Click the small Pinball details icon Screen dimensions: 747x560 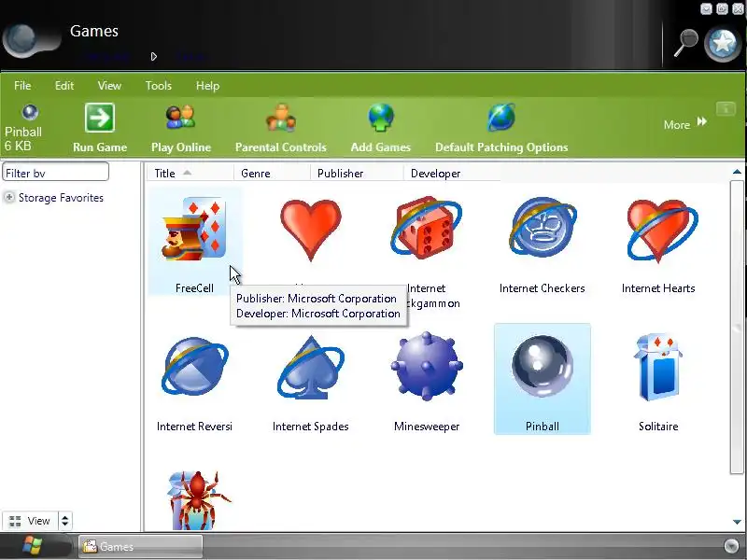[x=30, y=112]
